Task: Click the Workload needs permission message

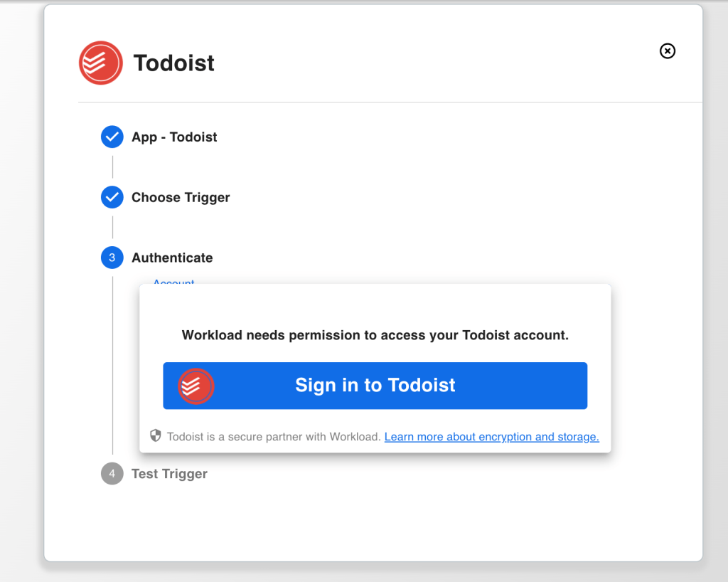Action: 375,335
